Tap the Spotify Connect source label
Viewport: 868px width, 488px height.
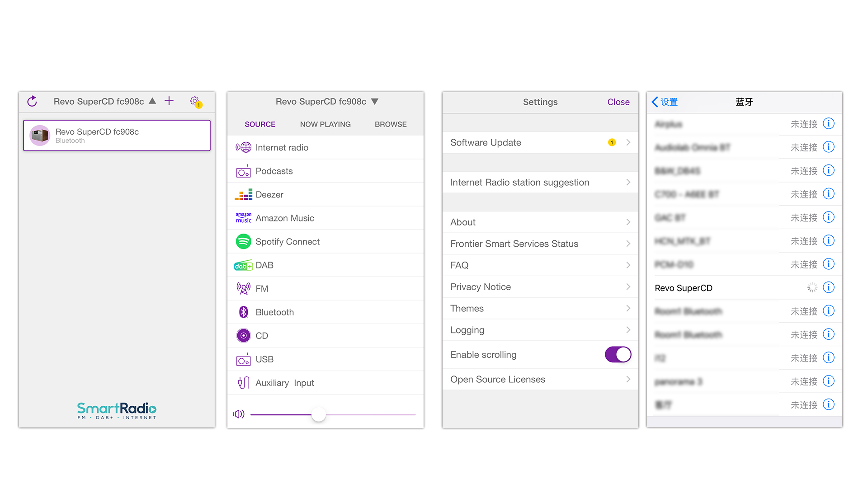pos(288,242)
